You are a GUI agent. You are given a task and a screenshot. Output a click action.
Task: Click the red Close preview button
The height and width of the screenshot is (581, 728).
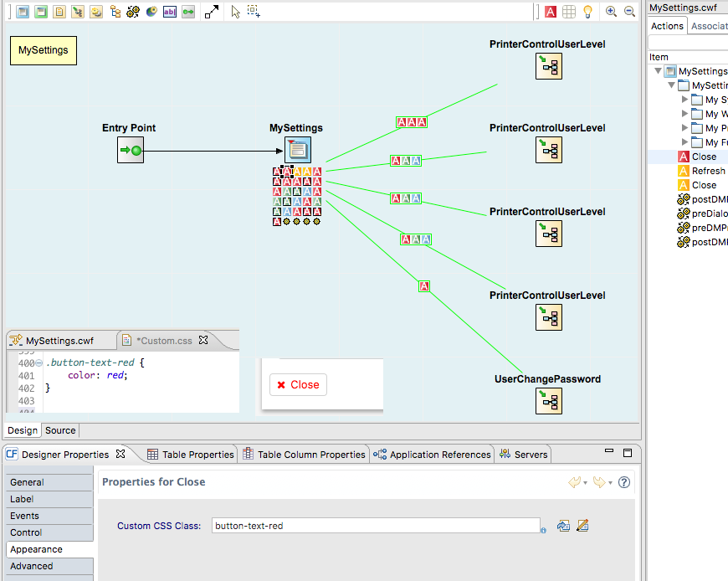coord(298,384)
